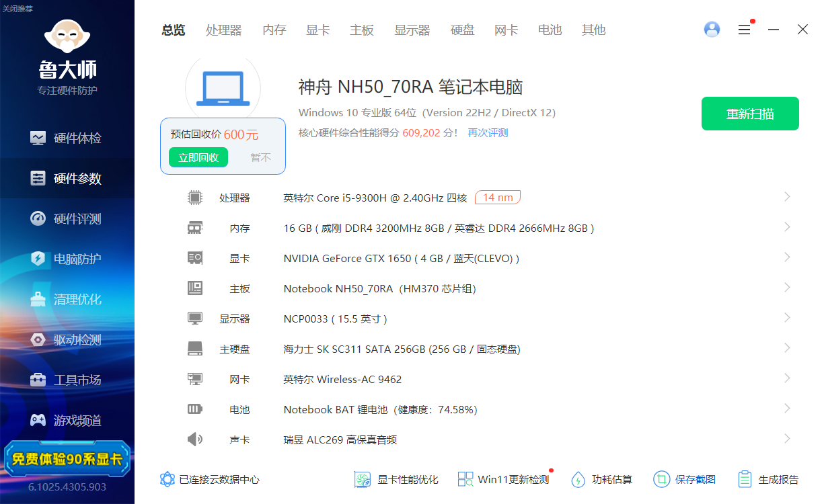Click the 保存截图 screenshot icon
824x504 pixels.
pyautogui.click(x=662, y=479)
